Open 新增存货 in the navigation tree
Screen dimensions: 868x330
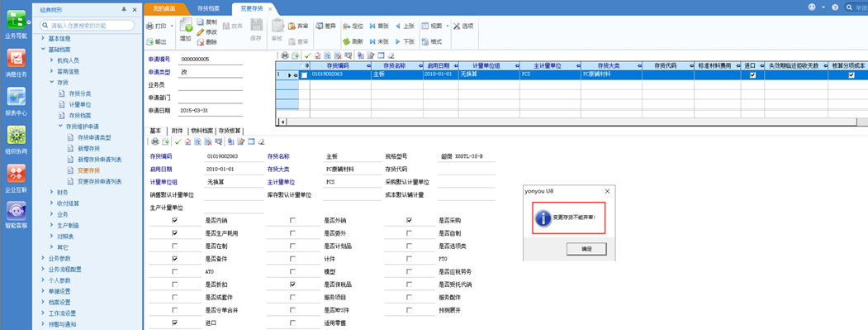88,149
